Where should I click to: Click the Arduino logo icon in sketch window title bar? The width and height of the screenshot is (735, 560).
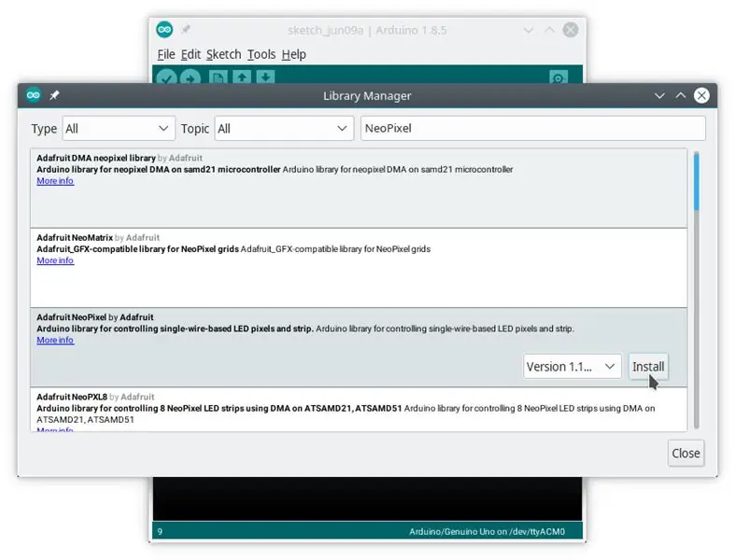(x=164, y=30)
